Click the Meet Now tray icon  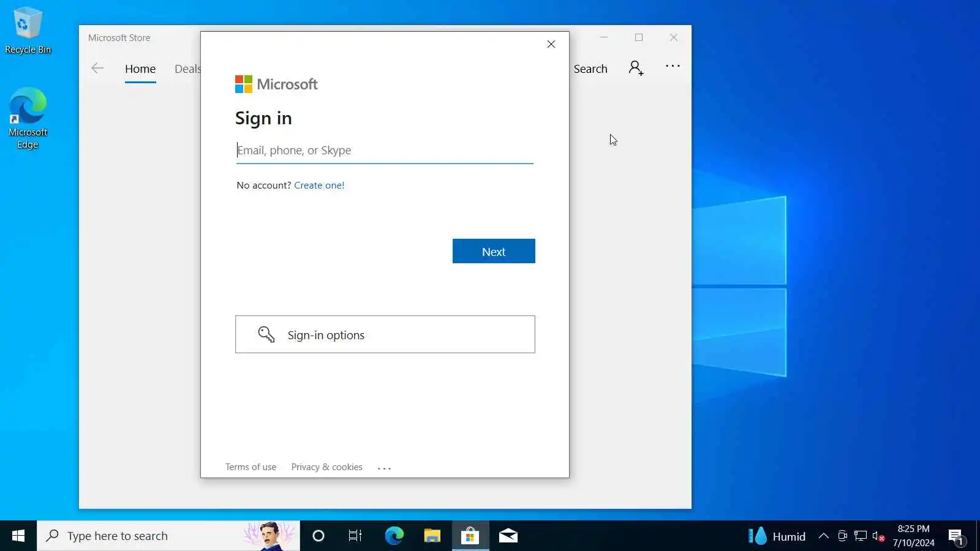pos(842,536)
